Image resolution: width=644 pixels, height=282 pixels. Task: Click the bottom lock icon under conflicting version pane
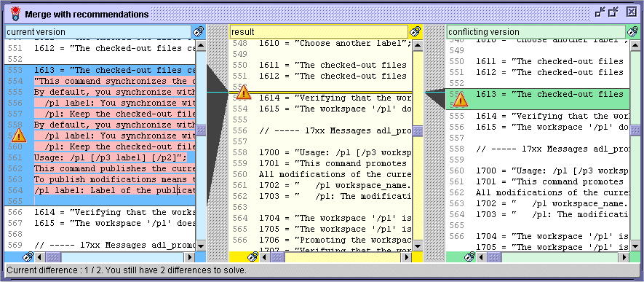(x=470, y=257)
